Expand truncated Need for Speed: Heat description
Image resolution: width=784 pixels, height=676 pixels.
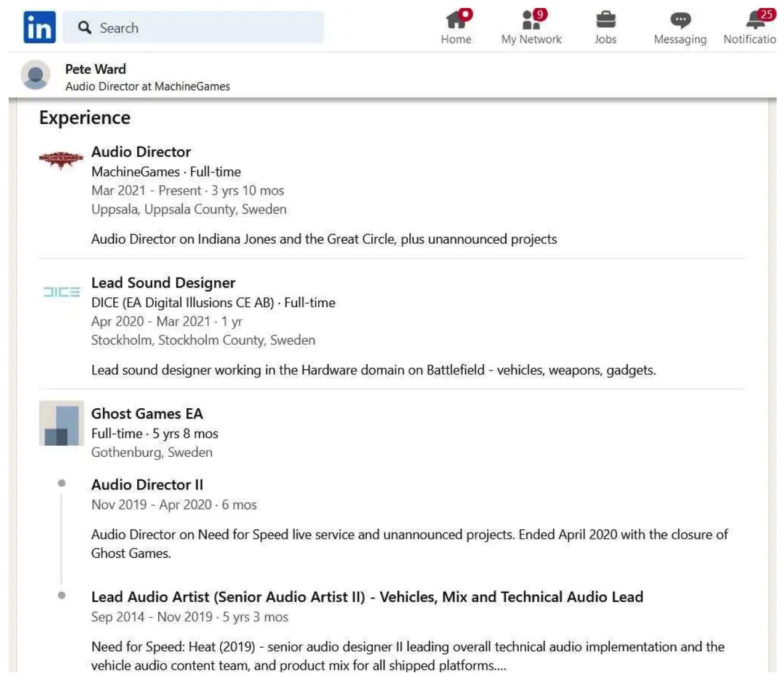(498, 666)
